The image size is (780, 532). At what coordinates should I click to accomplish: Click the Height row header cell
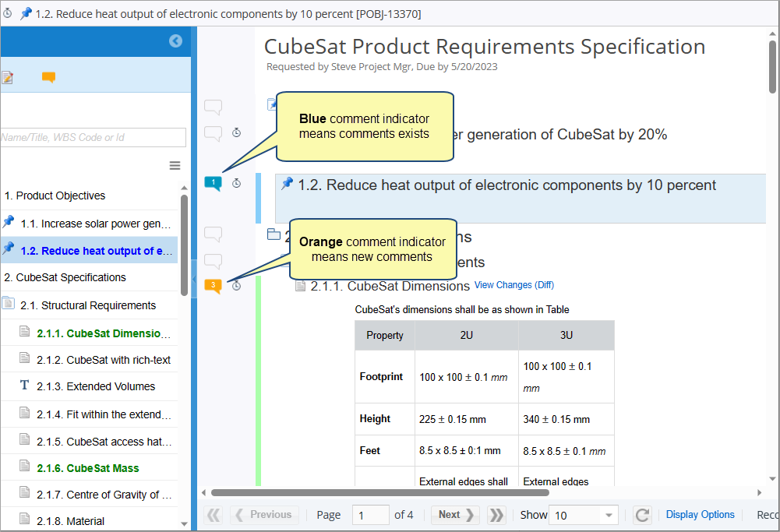point(385,419)
